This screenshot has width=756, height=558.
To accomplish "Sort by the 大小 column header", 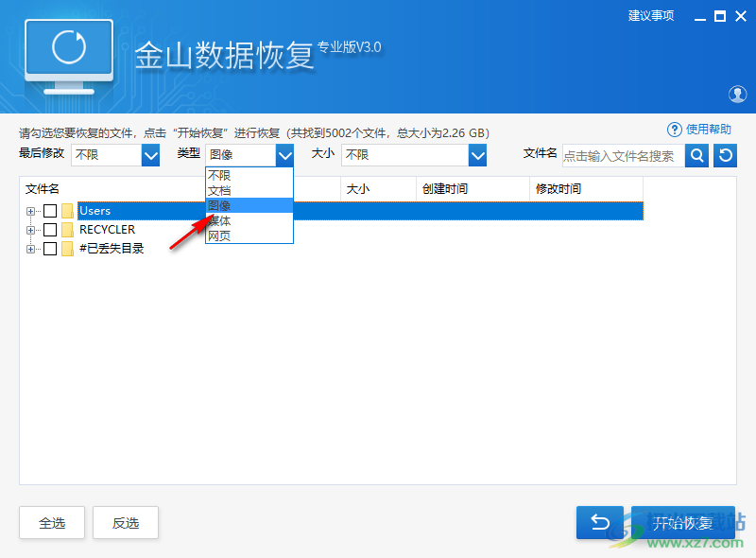I will [x=379, y=189].
